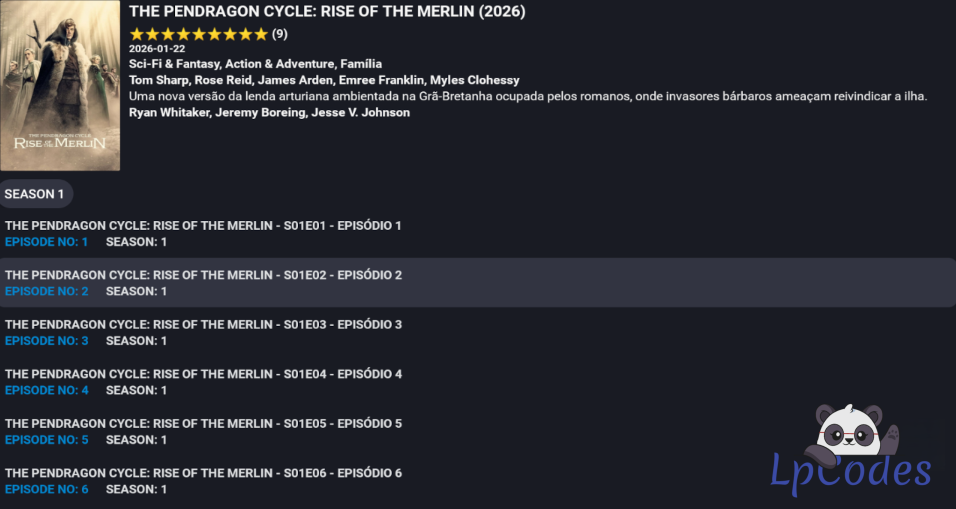Click the yellow star rating row
Screen dimensions: 956x509
coord(198,34)
